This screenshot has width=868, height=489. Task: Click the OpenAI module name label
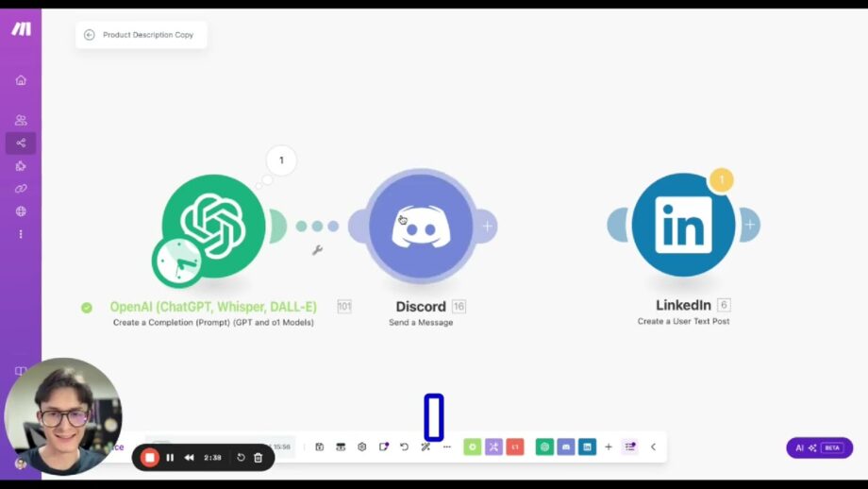(x=213, y=307)
